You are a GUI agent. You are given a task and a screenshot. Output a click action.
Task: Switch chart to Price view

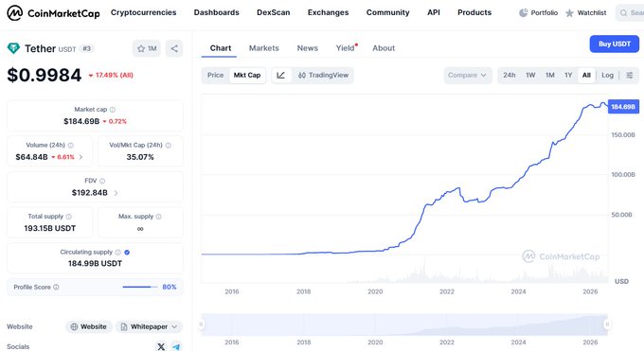coord(215,75)
